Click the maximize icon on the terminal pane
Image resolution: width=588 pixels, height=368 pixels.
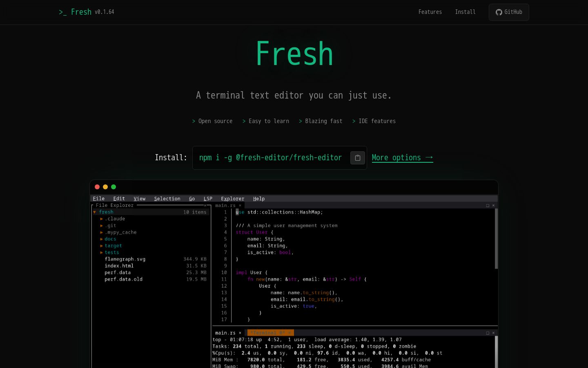point(487,333)
